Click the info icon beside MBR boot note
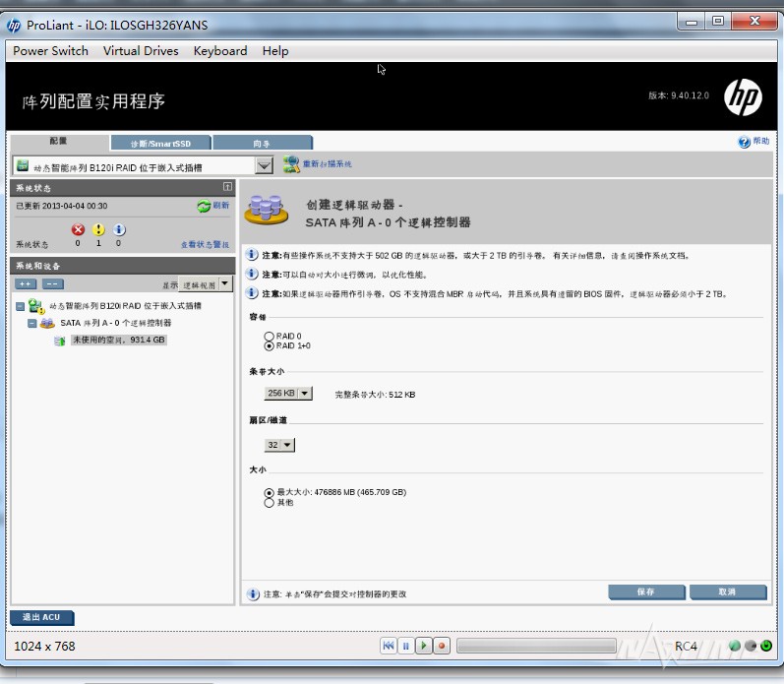 (x=253, y=292)
